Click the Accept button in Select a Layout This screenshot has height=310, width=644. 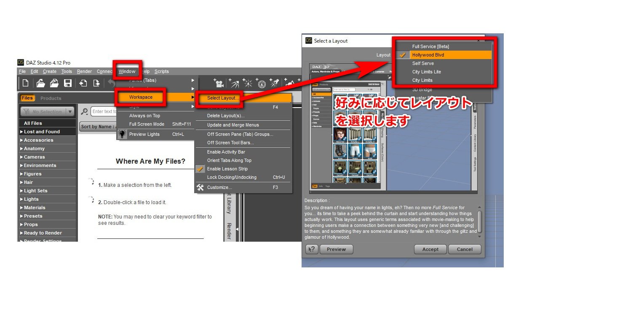(430, 249)
